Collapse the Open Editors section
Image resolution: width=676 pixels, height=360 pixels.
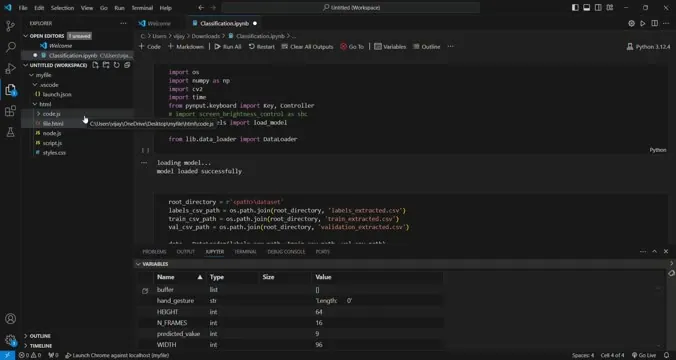(26, 36)
